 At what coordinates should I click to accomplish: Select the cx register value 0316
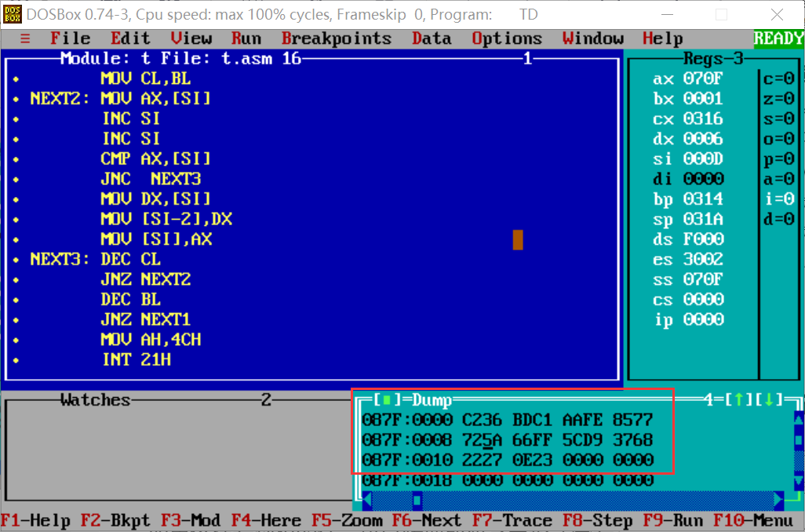click(x=703, y=118)
